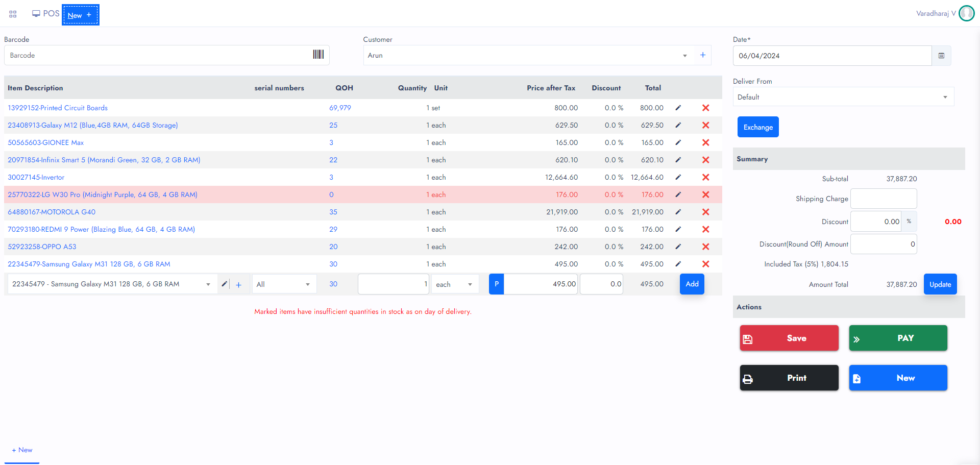980x465 pixels.
Task: Click the + New bottom tab
Action: coord(22,450)
